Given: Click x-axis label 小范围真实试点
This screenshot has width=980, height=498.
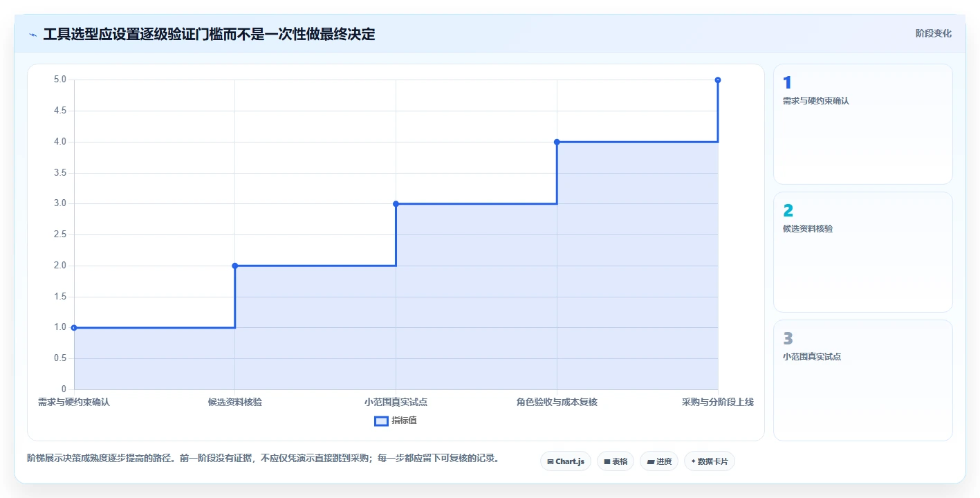Looking at the screenshot, I should [x=396, y=402].
